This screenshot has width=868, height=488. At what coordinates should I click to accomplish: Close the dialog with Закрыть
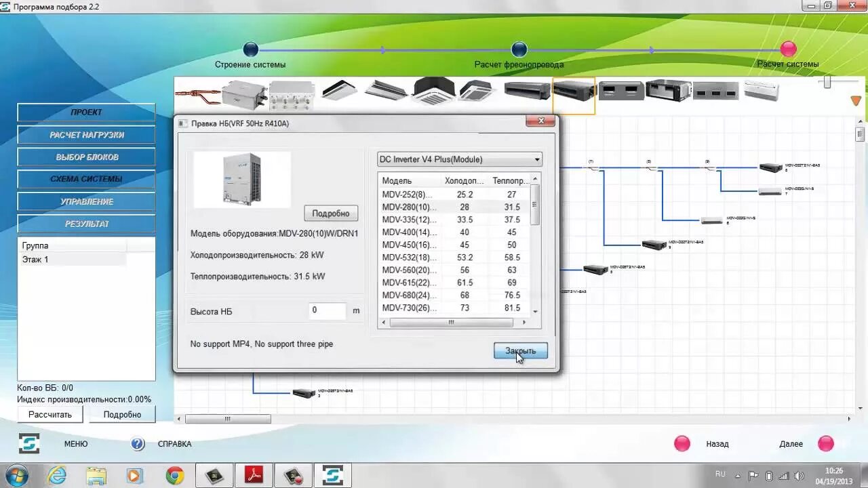(520, 351)
